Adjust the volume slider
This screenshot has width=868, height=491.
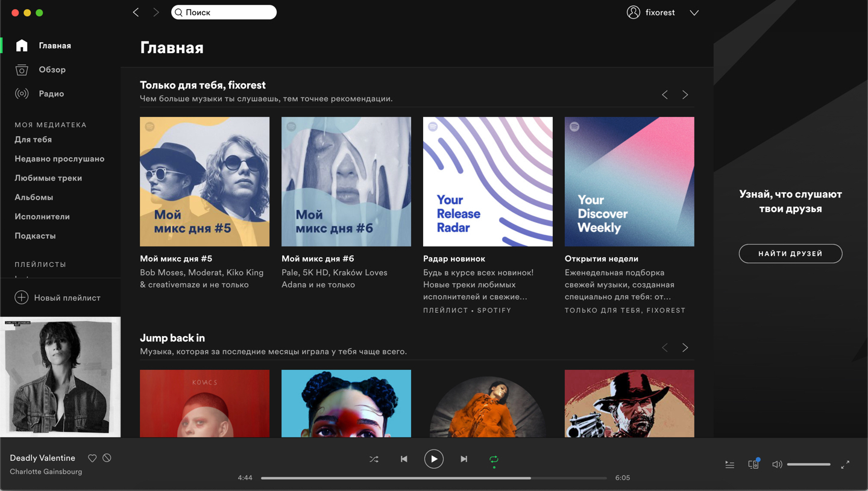pos(808,464)
